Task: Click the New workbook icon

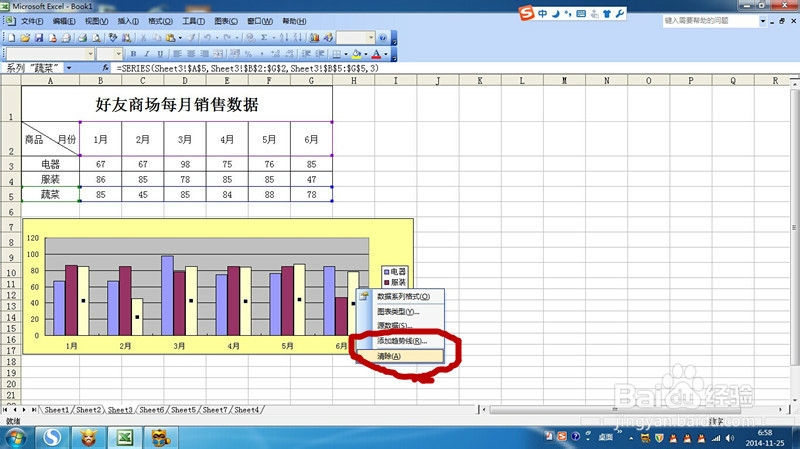Action: (11, 38)
